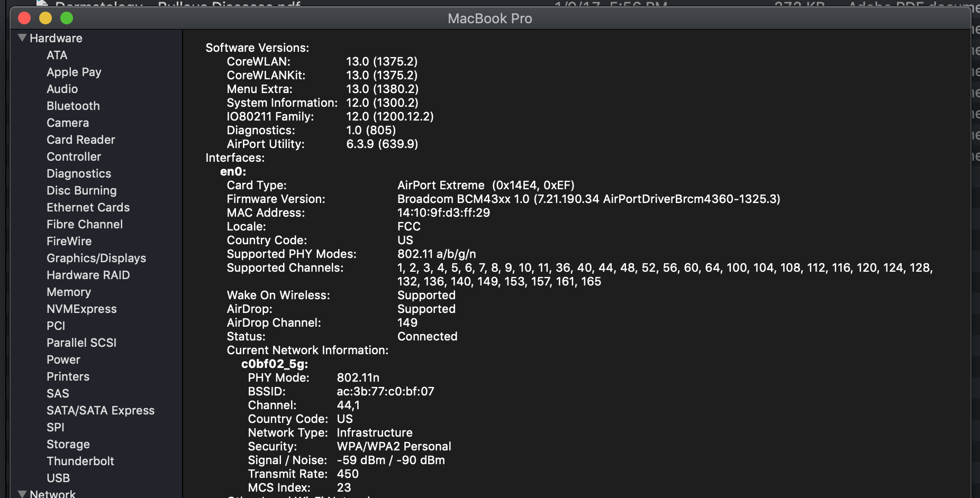This screenshot has width=980, height=498.
Task: Open the SPI entry
Action: [x=55, y=427]
